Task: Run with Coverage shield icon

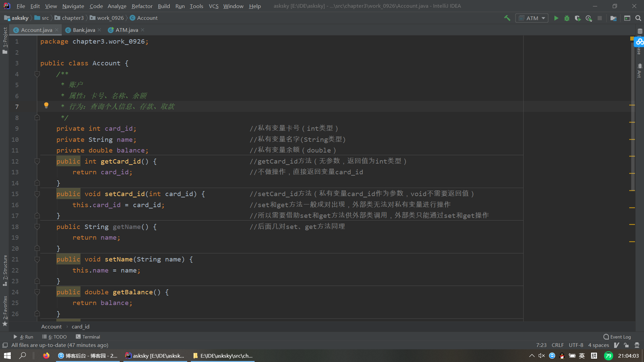Action: [578, 18]
